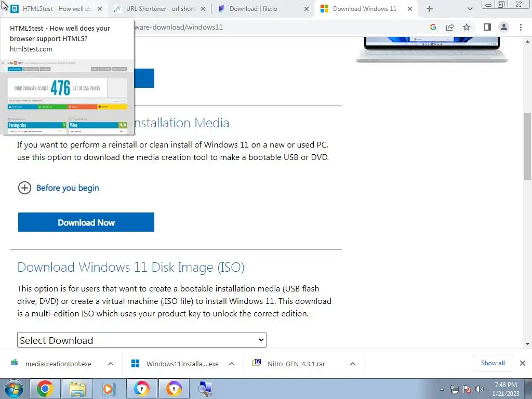Click the page vertical scrollbar thumb
The image size is (532, 399).
coord(528,146)
